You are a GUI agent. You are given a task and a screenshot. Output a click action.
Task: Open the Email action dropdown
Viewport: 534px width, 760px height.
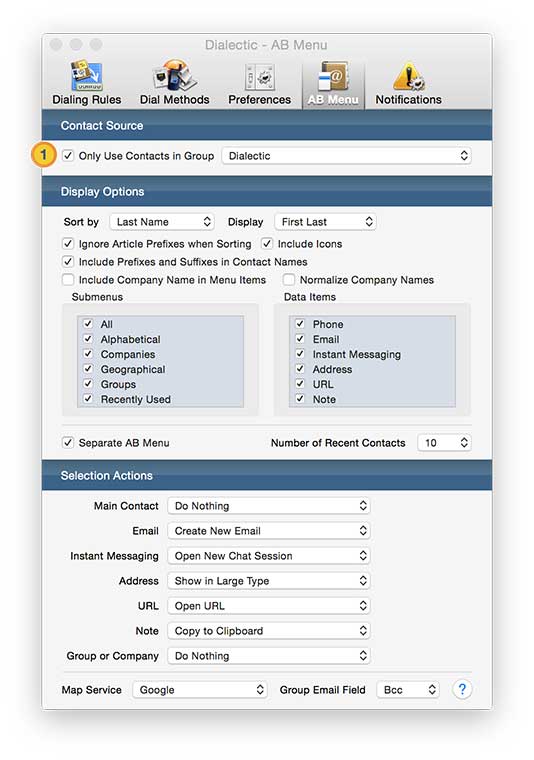tap(269, 531)
